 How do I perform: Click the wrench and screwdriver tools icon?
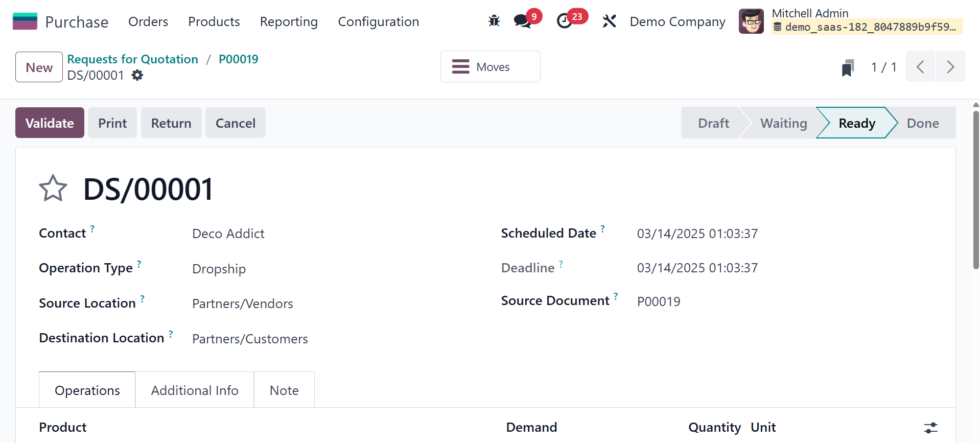609,21
